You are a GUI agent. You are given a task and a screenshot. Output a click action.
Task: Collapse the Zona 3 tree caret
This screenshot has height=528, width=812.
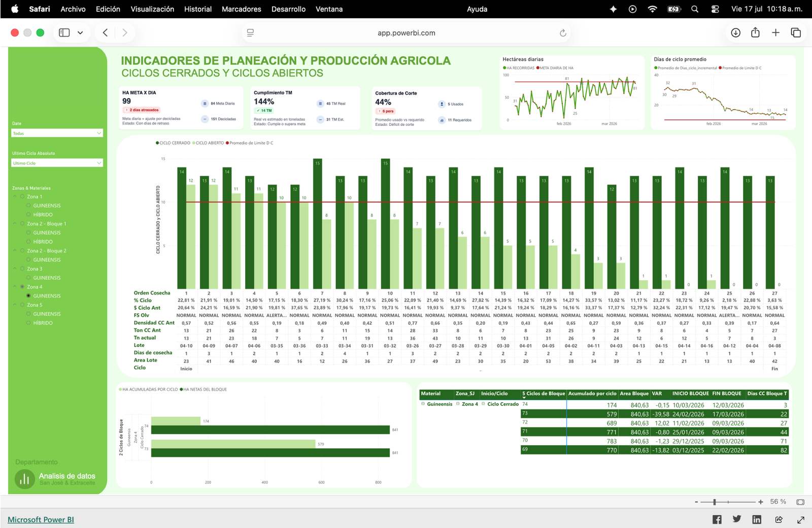[15, 269]
